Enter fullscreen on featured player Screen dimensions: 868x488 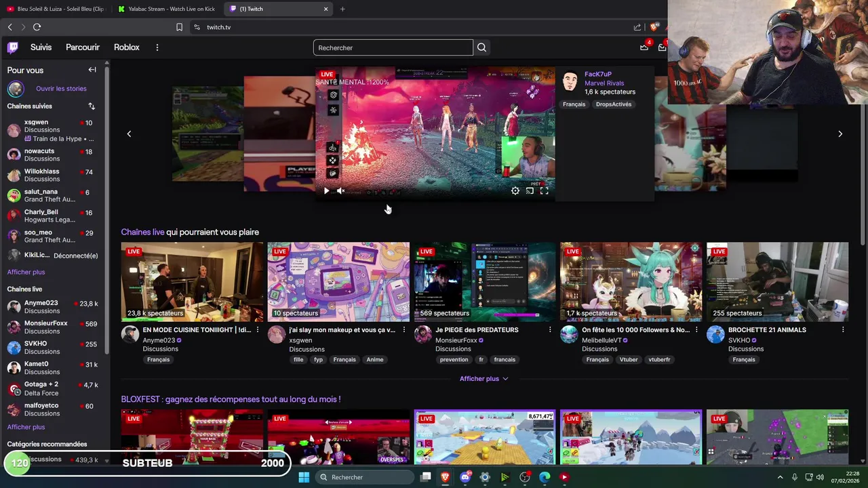(544, 191)
